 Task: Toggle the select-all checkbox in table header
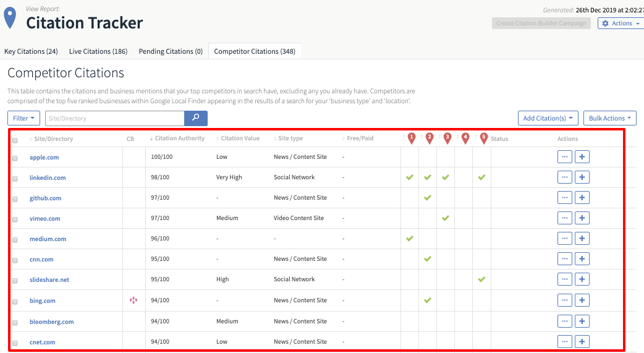(15, 140)
